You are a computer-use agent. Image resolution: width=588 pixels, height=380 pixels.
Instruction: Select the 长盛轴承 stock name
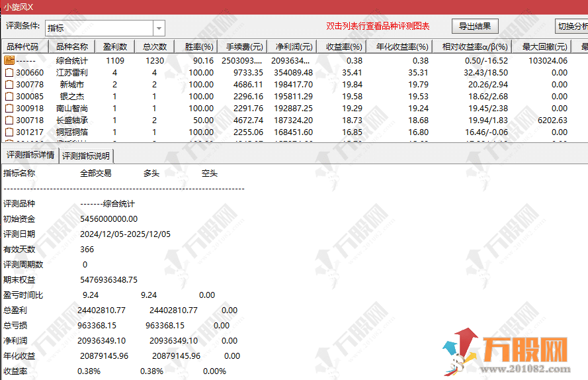point(72,120)
